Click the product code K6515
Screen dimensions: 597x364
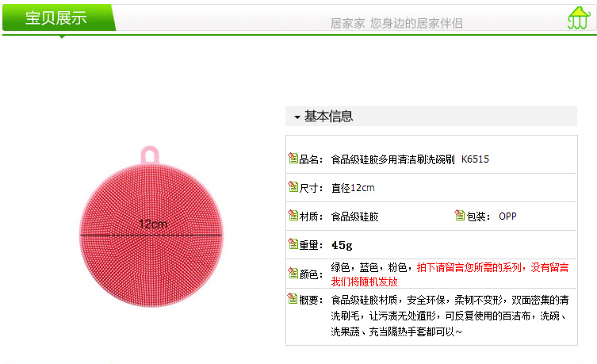pyautogui.click(x=475, y=159)
